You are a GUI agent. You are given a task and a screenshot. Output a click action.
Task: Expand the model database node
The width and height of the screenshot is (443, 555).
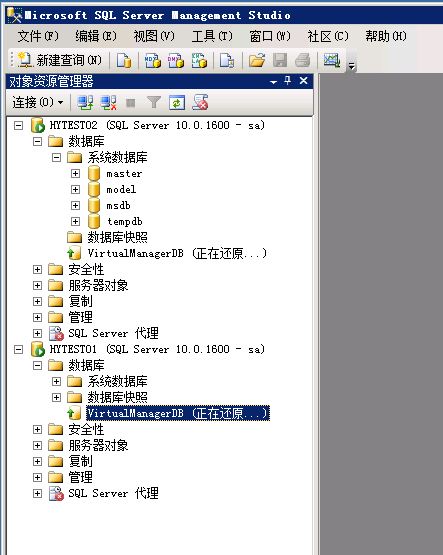coord(75,189)
